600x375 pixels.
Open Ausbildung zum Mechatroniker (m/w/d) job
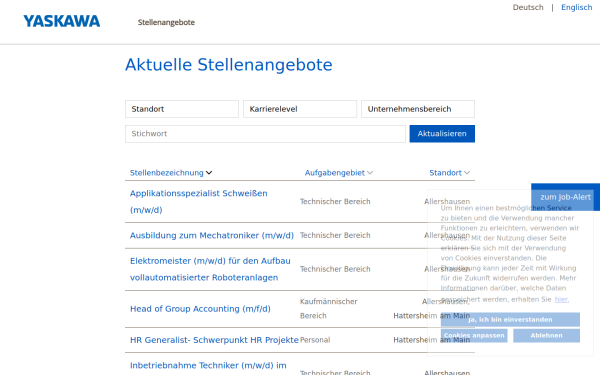(x=212, y=235)
